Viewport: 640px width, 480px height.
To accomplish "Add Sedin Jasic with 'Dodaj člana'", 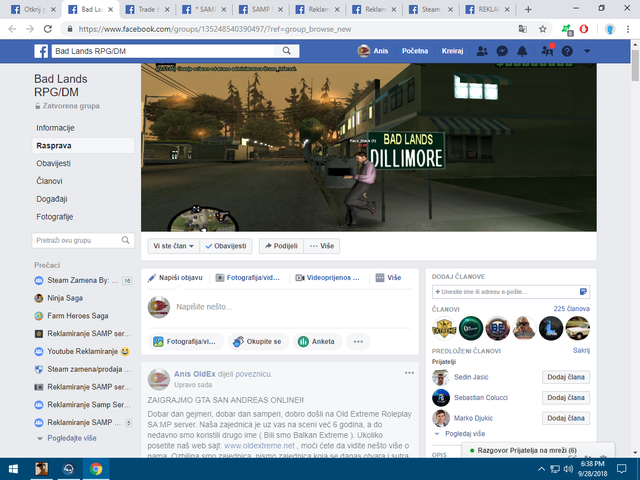I will (566, 377).
